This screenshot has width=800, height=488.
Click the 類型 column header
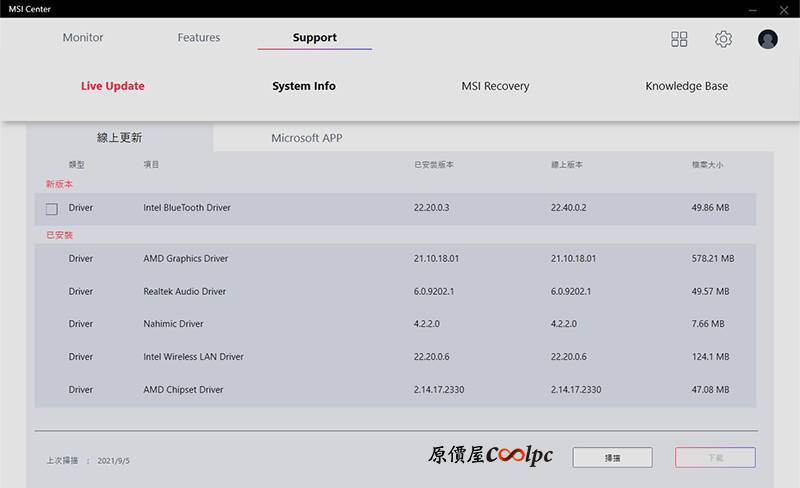click(77, 164)
